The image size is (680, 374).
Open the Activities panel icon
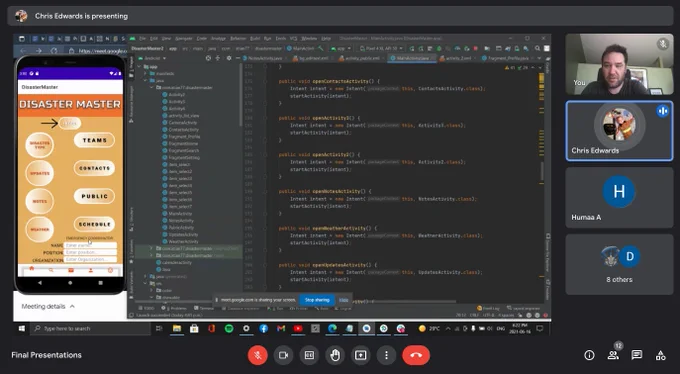[x=660, y=355]
